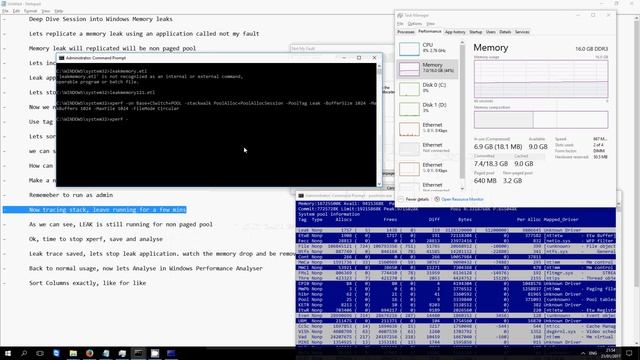Launch Firefox from the taskbar
Viewport: 640px width, 360px height.
89,353
